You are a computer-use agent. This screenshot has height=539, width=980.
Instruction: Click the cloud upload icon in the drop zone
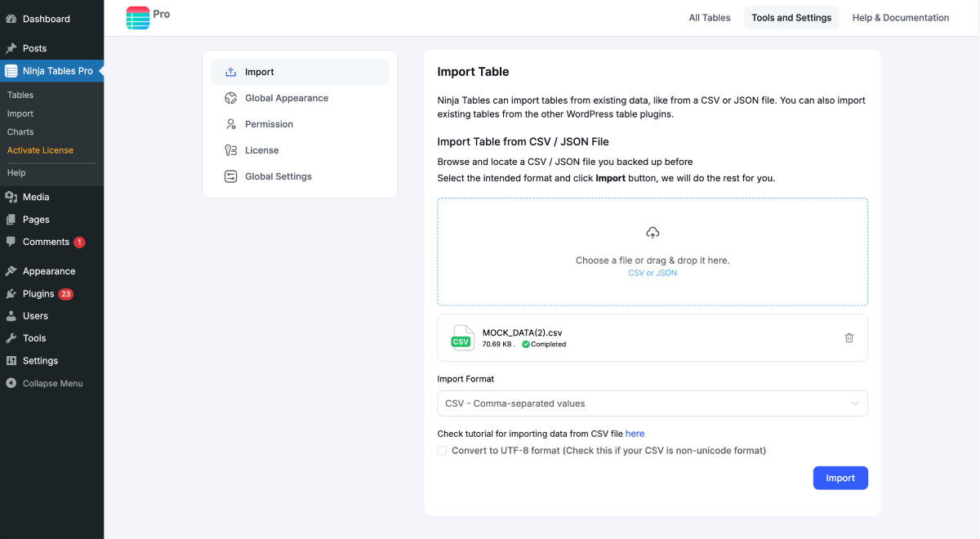coord(653,234)
